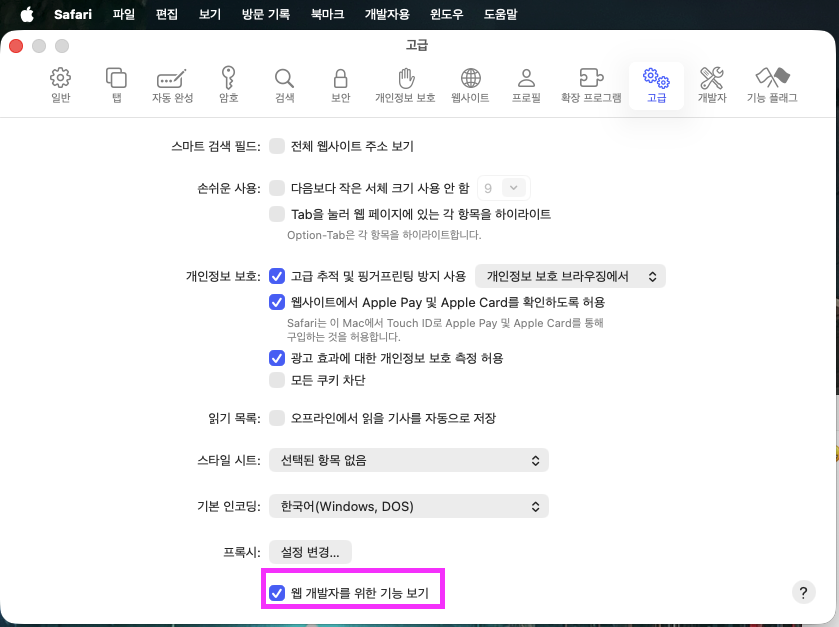Open the 보안 (Security) lock pane

click(340, 86)
